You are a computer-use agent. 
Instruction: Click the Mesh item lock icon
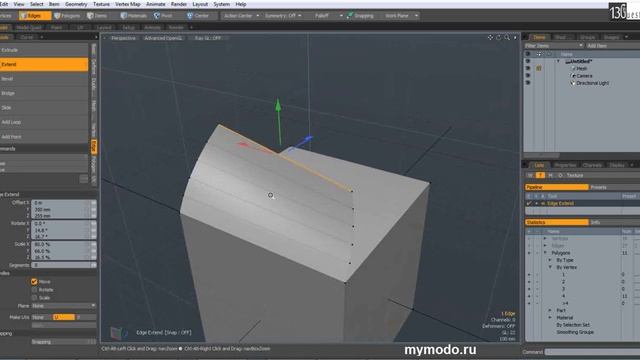[539, 68]
